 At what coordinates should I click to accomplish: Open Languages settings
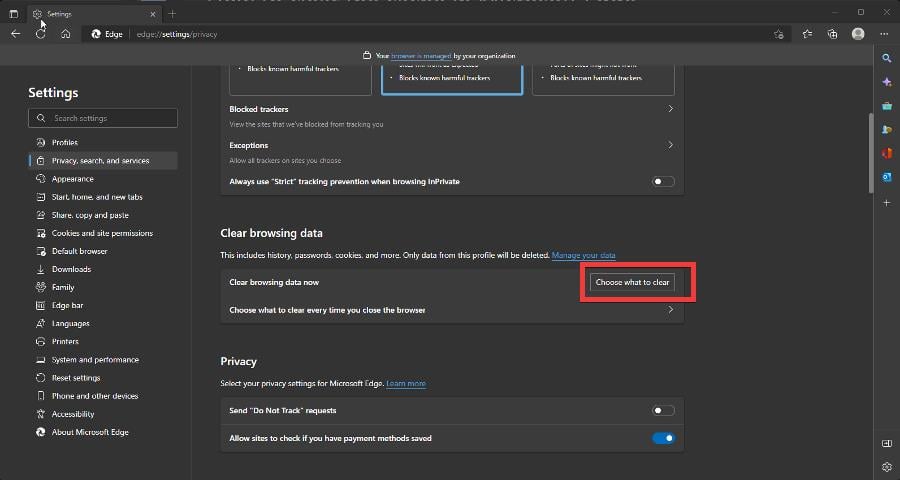click(103, 323)
